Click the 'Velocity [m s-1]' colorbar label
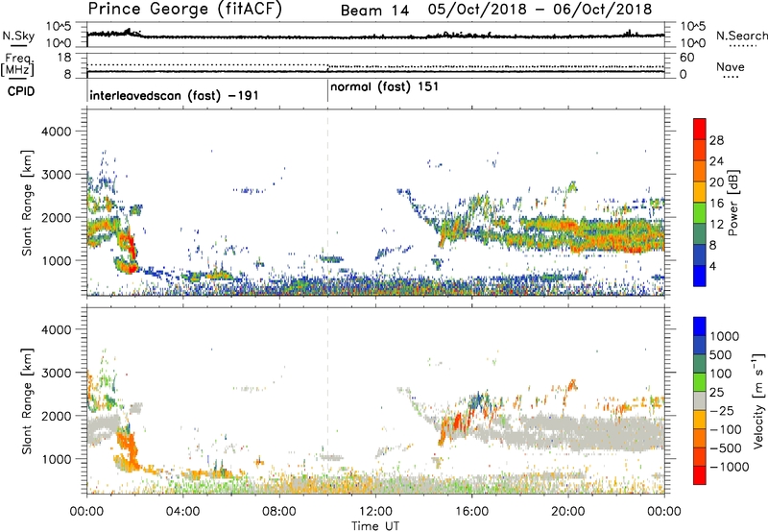Image resolution: width=768 pixels, height=532 pixels. (758, 400)
